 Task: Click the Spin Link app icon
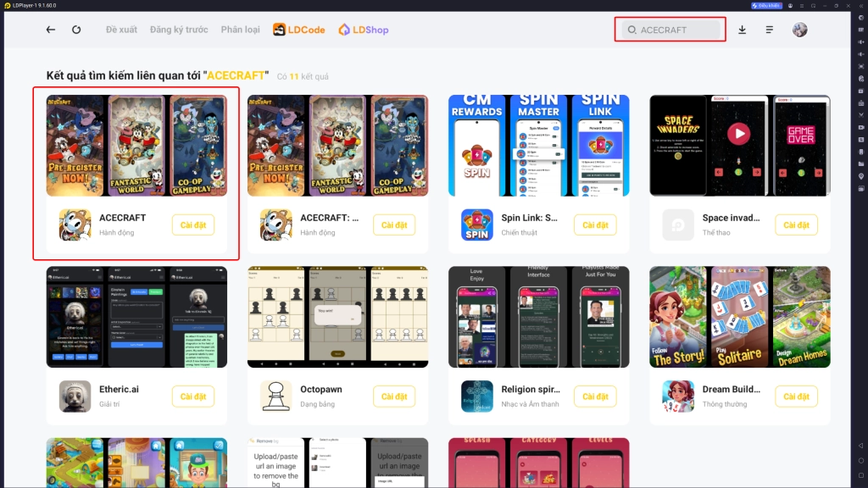(x=476, y=225)
